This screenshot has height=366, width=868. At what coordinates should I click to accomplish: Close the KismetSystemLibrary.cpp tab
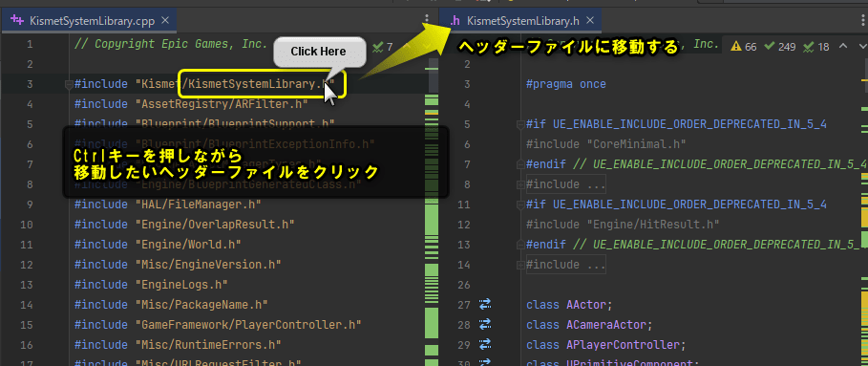[165, 21]
